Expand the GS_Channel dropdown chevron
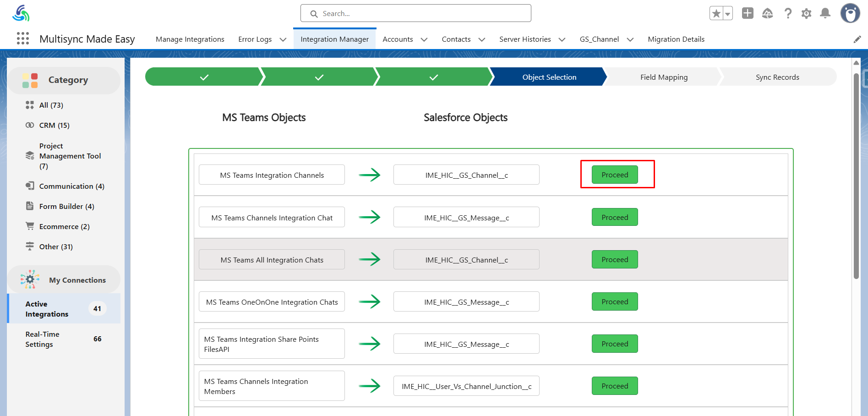This screenshot has width=868, height=416. coord(630,39)
